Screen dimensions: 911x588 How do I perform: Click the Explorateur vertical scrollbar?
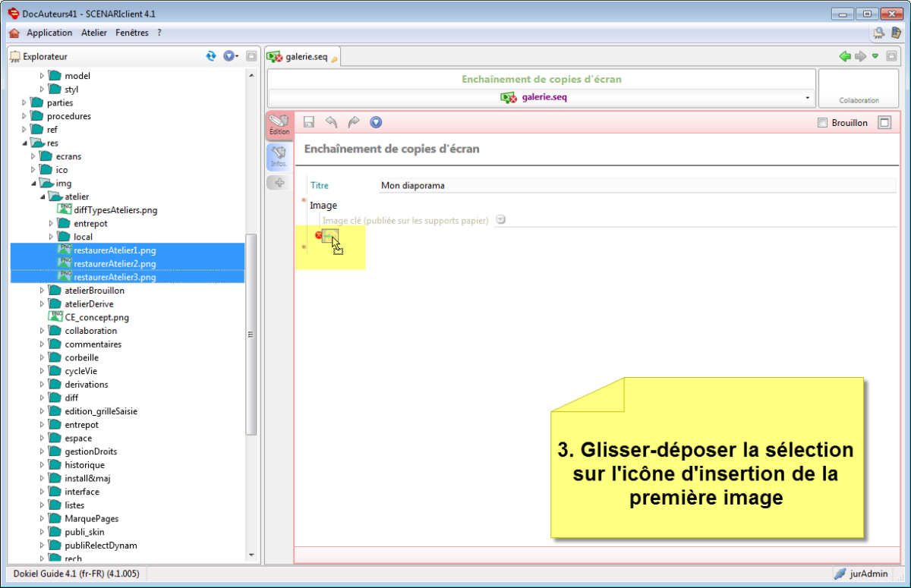(x=251, y=334)
